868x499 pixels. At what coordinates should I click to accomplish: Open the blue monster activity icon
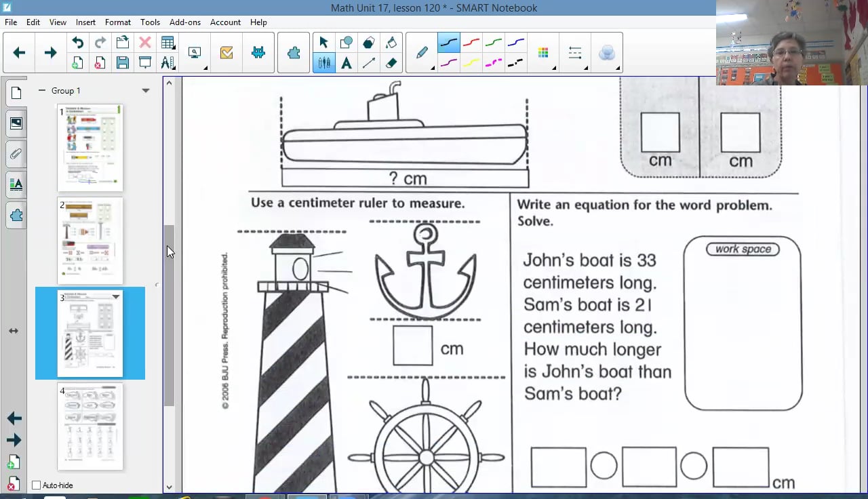[258, 52]
